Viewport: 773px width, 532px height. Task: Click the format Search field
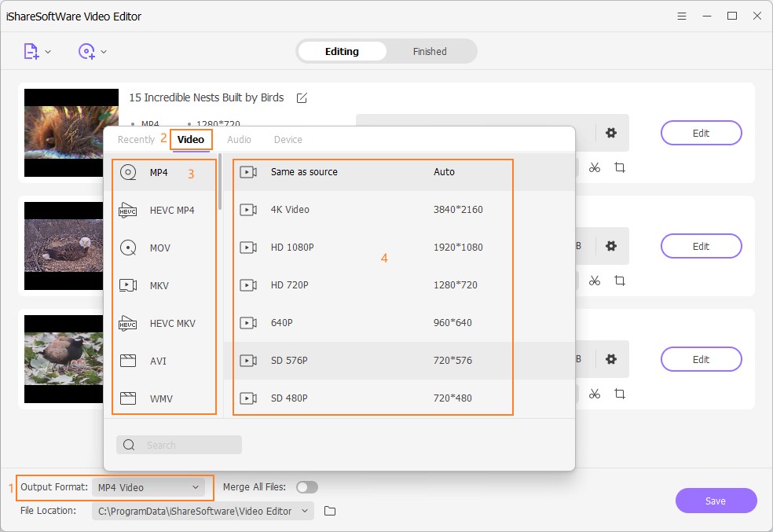179,445
